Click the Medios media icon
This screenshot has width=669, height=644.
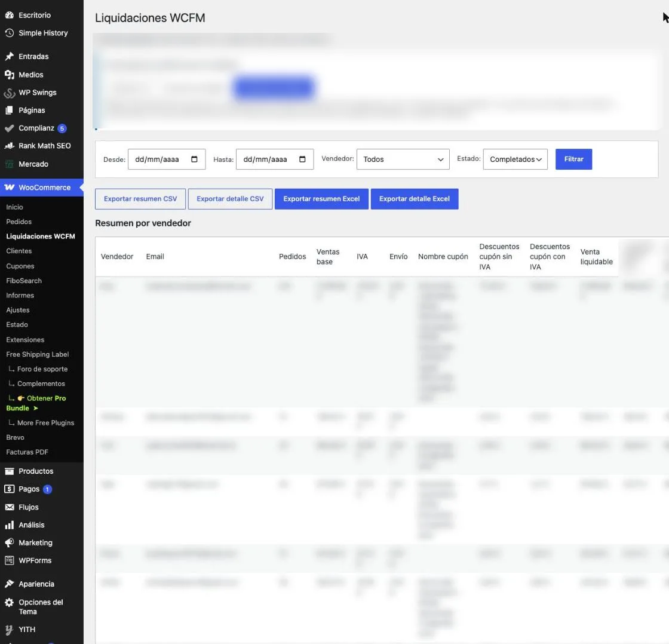point(10,75)
